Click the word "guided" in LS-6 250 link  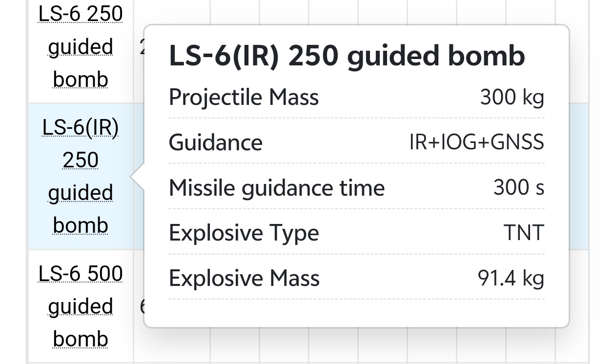[81, 47]
